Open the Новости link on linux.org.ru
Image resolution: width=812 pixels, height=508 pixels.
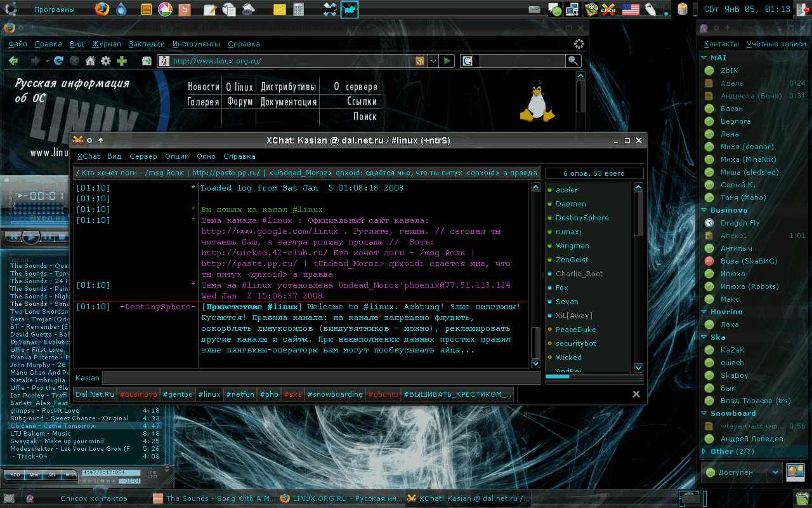[x=203, y=87]
